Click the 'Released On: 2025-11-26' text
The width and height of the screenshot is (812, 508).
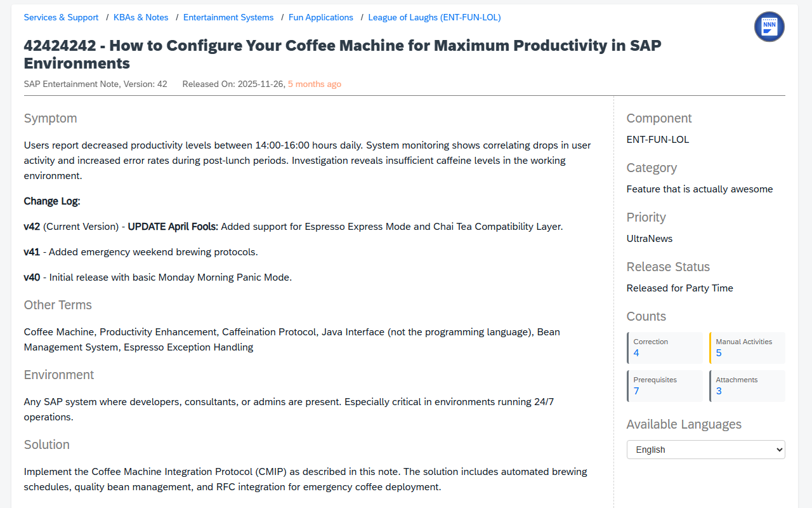[x=233, y=84]
